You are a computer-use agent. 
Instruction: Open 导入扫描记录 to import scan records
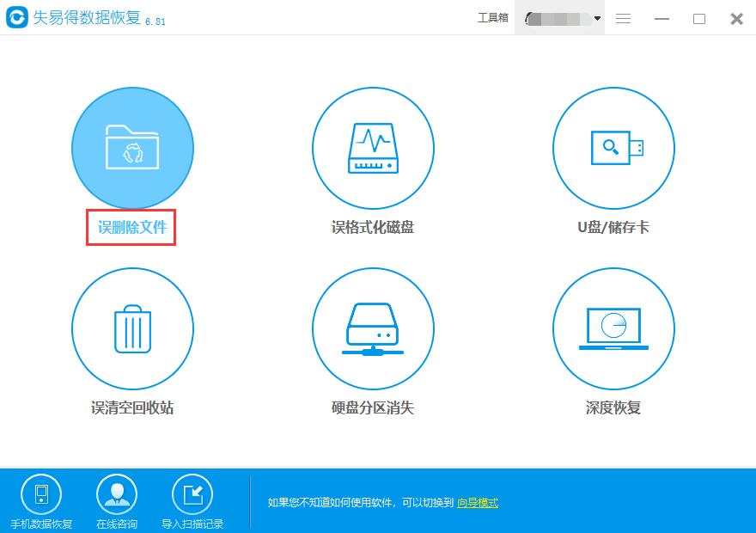[x=194, y=495]
